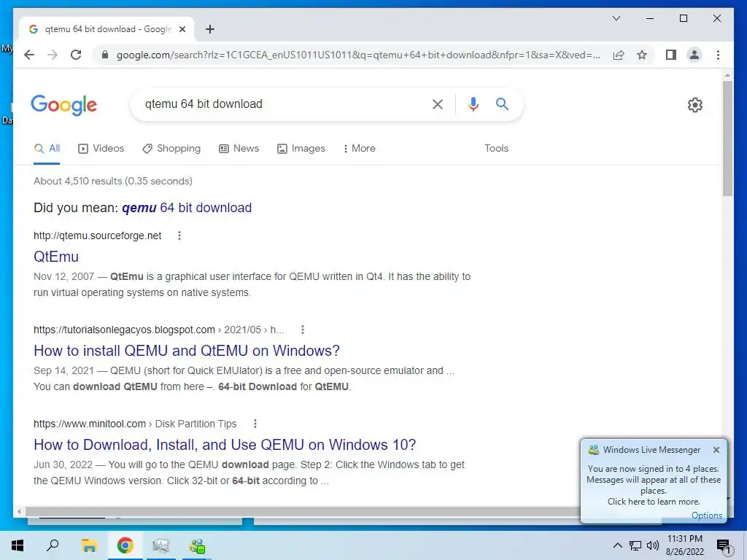Select the All results tab
This screenshot has width=747, height=560.
[47, 148]
